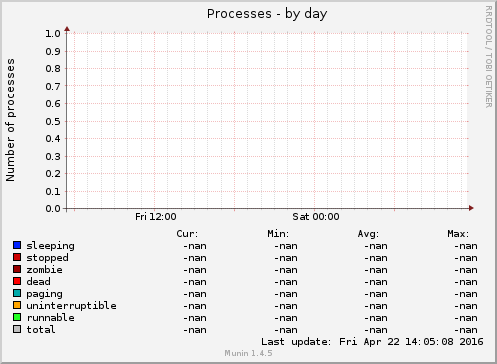This screenshot has width=497, height=364.
Task: Click the stopped legend color swatch
Action: [x=17, y=257]
